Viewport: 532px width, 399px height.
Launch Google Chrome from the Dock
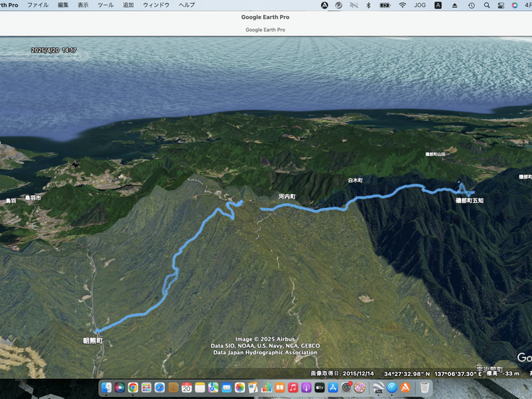133,387
